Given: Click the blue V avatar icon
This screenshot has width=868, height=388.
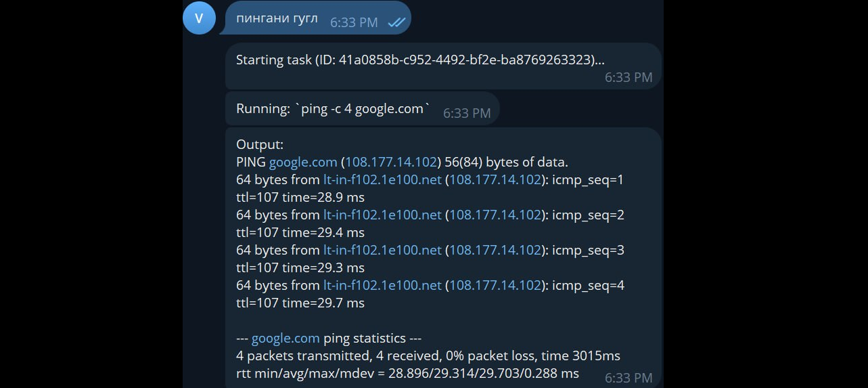Looking at the screenshot, I should (x=199, y=17).
